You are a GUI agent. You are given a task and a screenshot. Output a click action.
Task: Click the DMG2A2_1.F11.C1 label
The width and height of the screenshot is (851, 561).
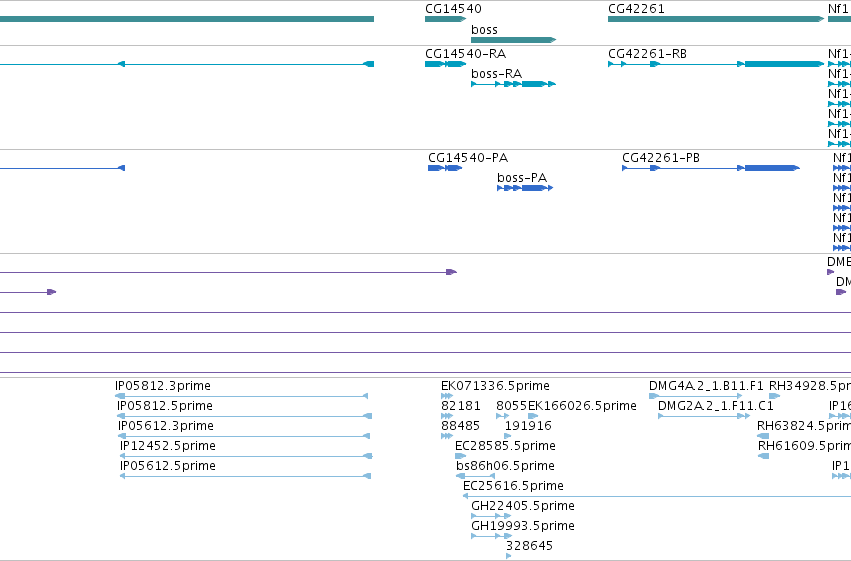click(716, 406)
